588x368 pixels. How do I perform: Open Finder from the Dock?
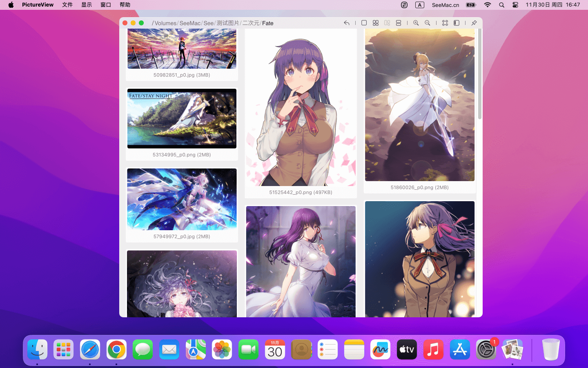(x=37, y=350)
